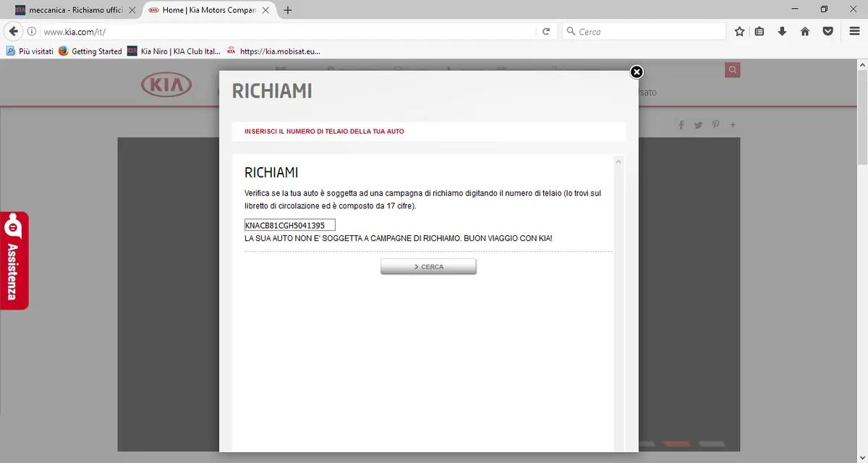Close the RICHIAMI popup dialog
The image size is (868, 463).
tap(637, 72)
